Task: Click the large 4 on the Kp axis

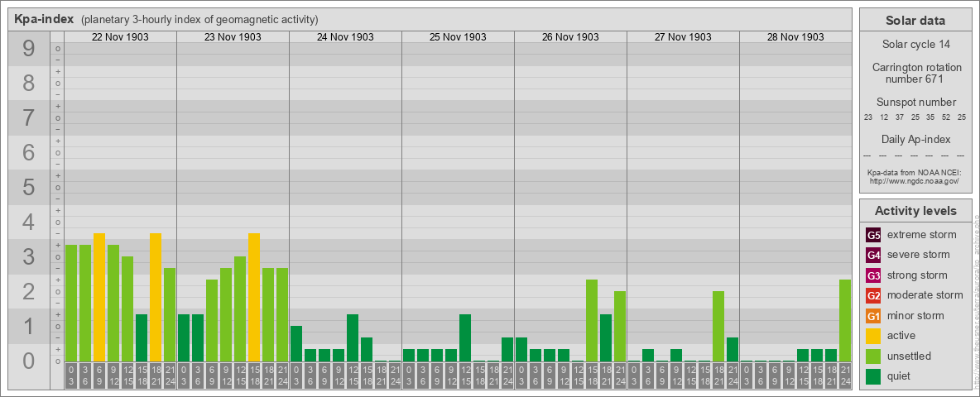Action: pyautogui.click(x=29, y=222)
